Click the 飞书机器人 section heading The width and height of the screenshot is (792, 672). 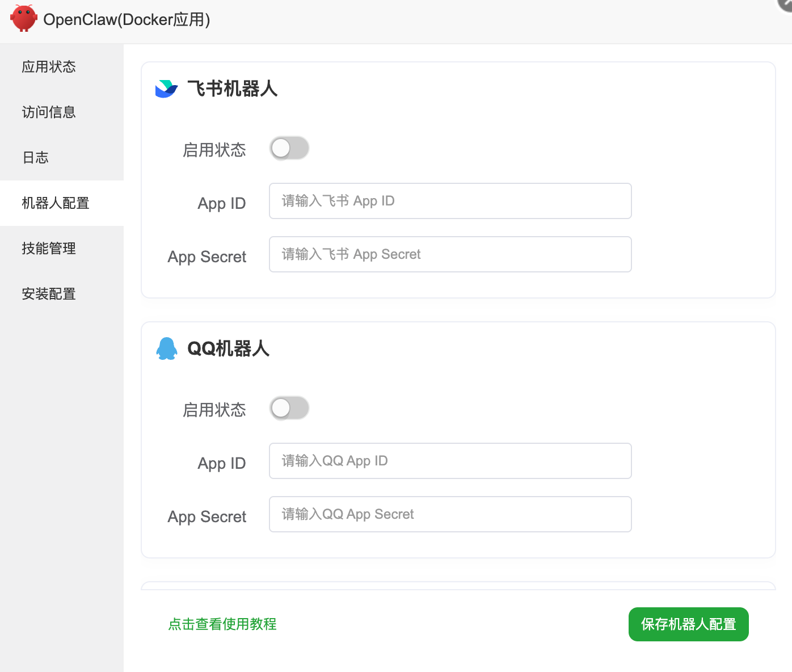(x=232, y=89)
